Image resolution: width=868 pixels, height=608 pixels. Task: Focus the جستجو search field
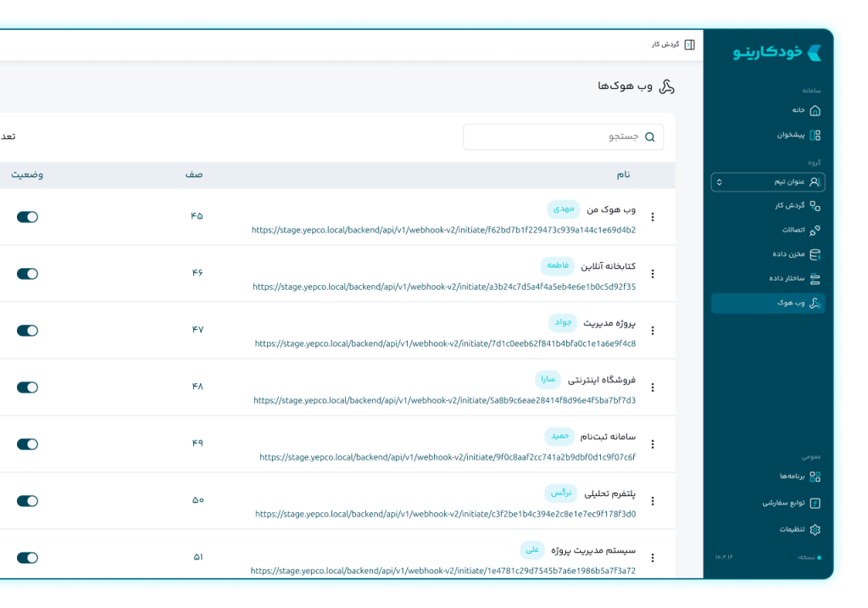[563, 137]
